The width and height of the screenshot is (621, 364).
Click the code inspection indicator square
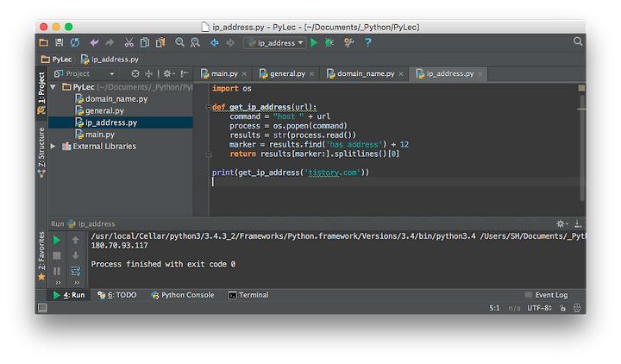pyautogui.click(x=581, y=88)
